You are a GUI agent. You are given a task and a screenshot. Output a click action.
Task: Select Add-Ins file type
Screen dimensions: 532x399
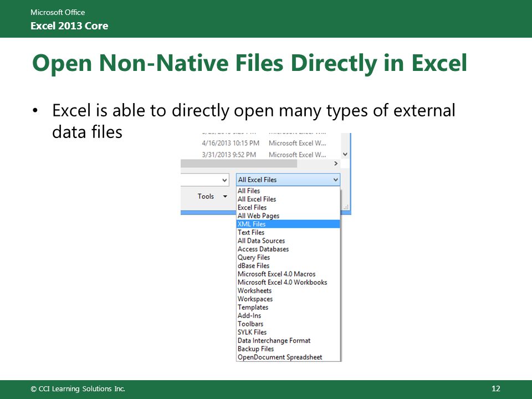288,315
